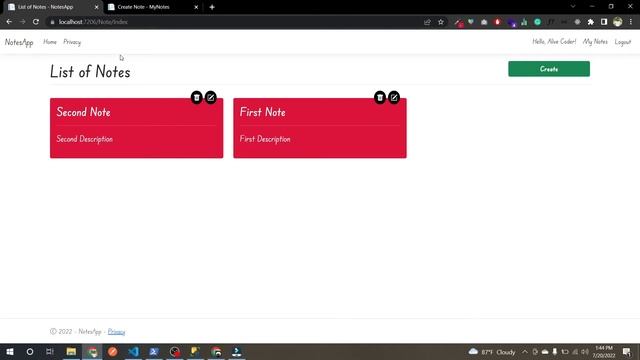Click the NotesApp brand logo
640x360 pixels.
(x=19, y=42)
